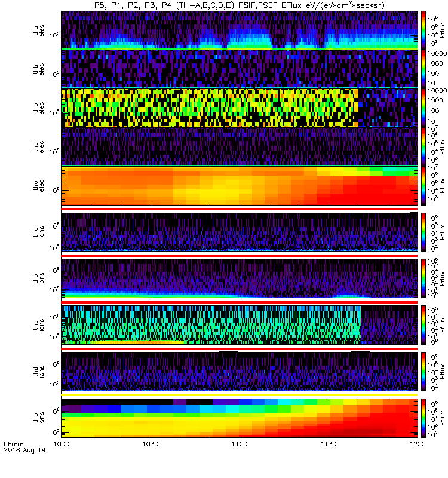This screenshot has width=448, height=478.
Task: Click the 10^6 y-axis tick of thc ions
Action: tap(54, 317)
